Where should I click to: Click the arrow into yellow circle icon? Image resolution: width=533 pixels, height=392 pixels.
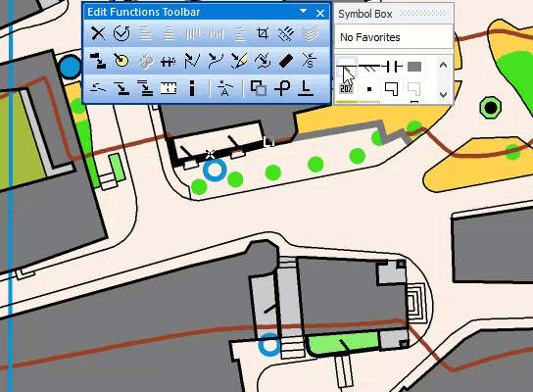[121, 61]
